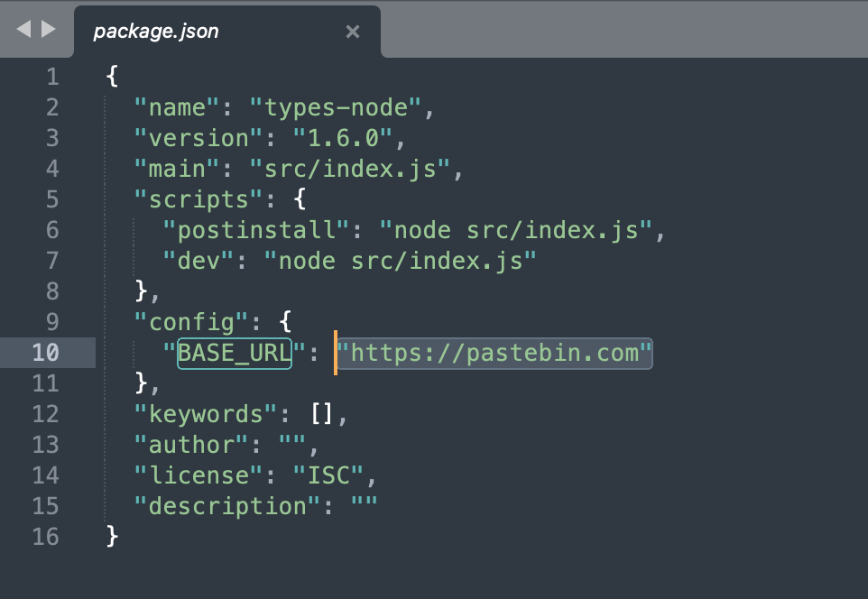The width and height of the screenshot is (868, 599).
Task: Click line number 16 in the gutter
Action: click(46, 536)
